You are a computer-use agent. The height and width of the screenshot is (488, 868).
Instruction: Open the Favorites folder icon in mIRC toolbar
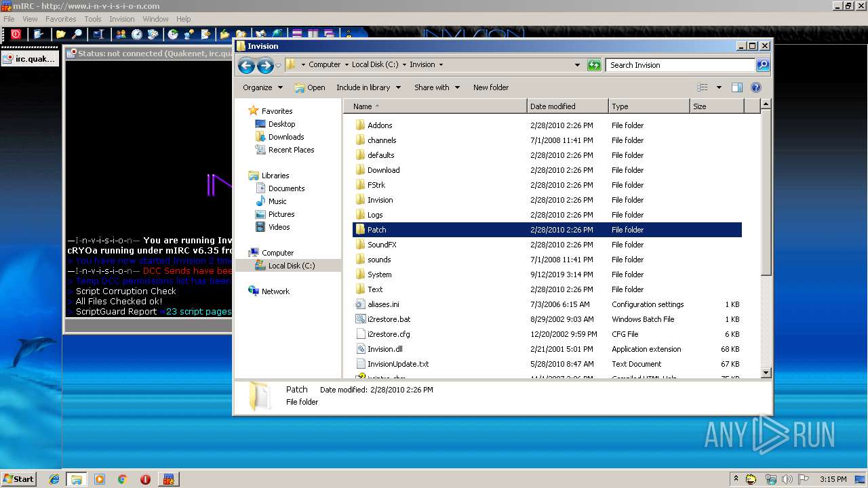[x=60, y=34]
